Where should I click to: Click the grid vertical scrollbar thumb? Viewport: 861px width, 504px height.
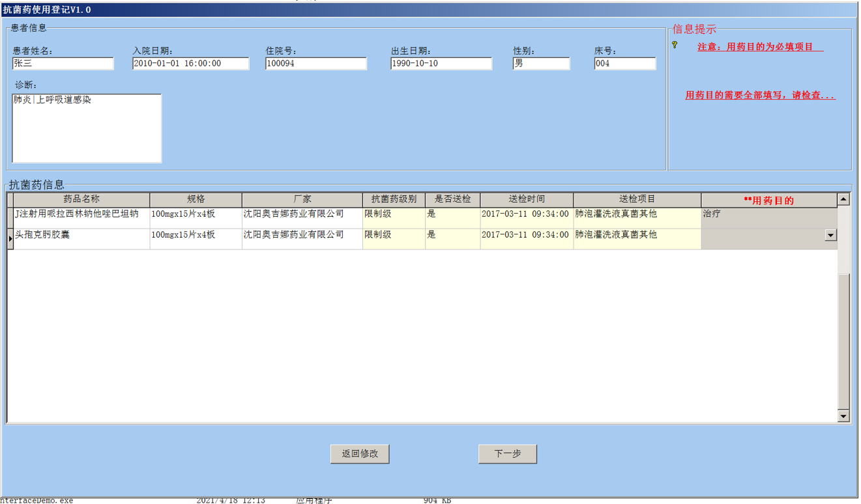click(843, 342)
